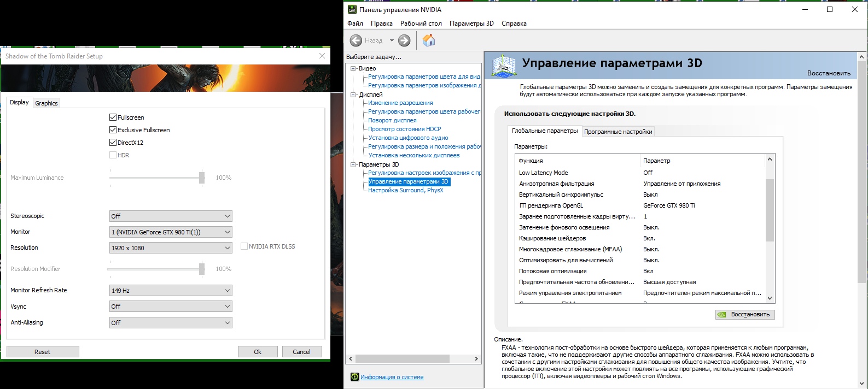Select Поворот дисплея in the task tree
Viewport: 868px width, 389px height.
click(392, 120)
